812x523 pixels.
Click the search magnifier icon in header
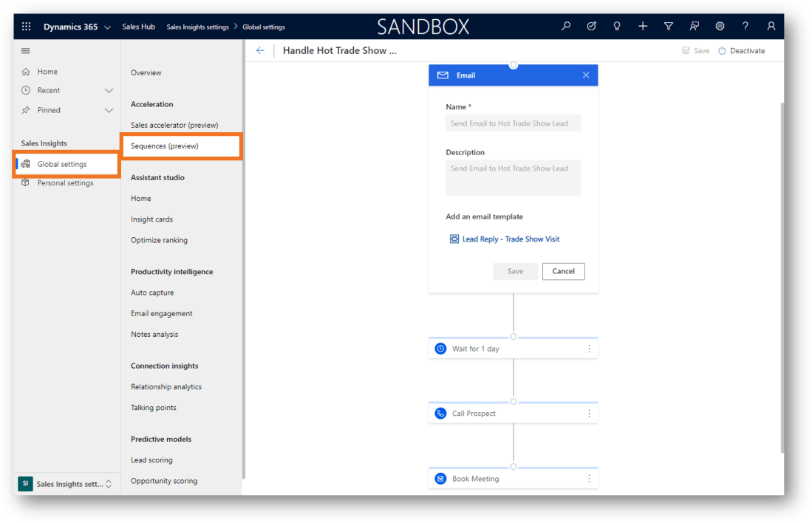(x=566, y=27)
